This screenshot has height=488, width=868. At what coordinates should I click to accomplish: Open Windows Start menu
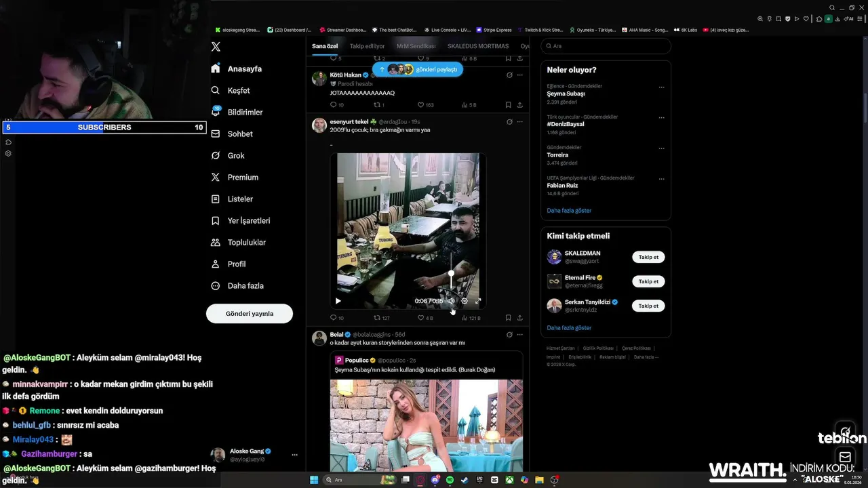coord(314,480)
